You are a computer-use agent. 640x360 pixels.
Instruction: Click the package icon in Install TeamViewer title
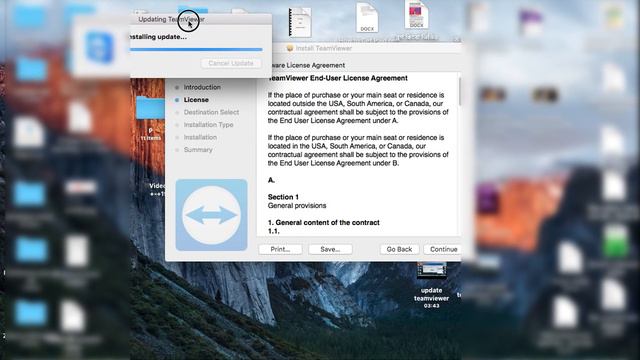[x=290, y=48]
